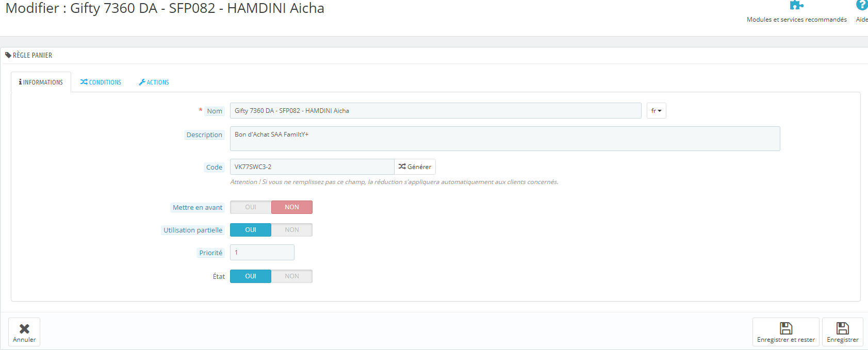Image resolution: width=868 pixels, height=350 pixels.
Task: Click the tag icon beside Règle Panier
Action: click(x=8, y=55)
